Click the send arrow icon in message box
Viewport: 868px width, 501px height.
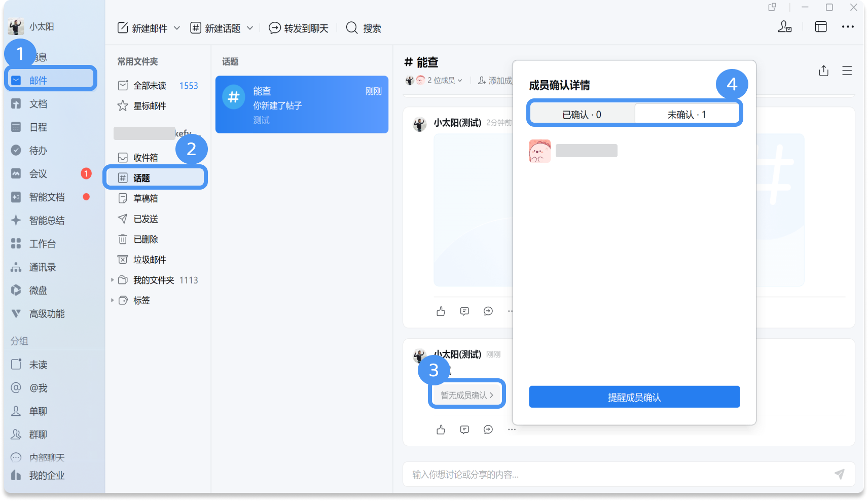coord(840,474)
